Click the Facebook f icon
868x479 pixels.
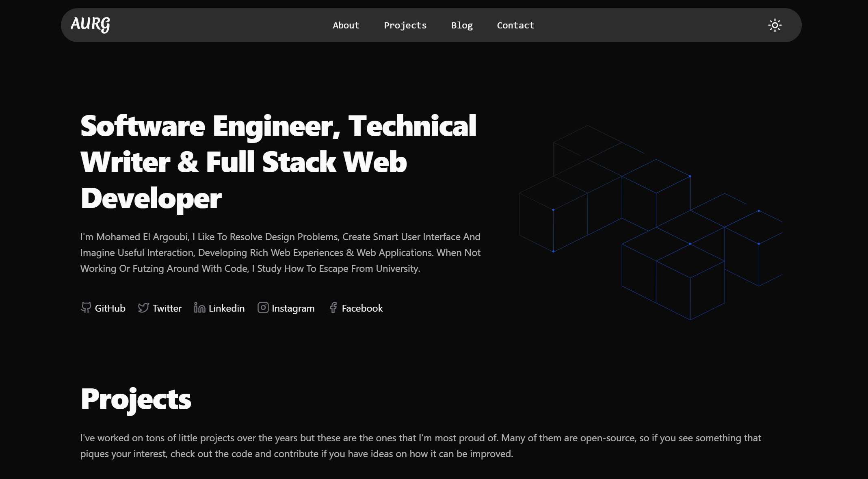(333, 308)
